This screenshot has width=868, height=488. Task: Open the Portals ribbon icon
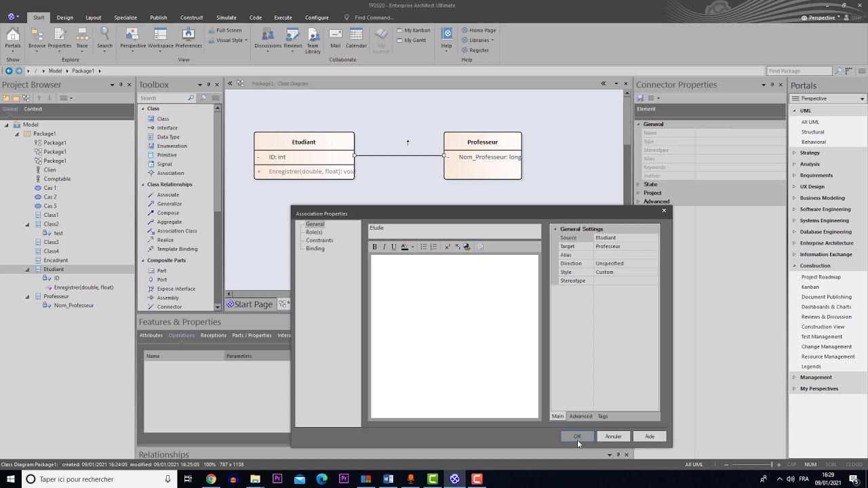pyautogui.click(x=12, y=39)
